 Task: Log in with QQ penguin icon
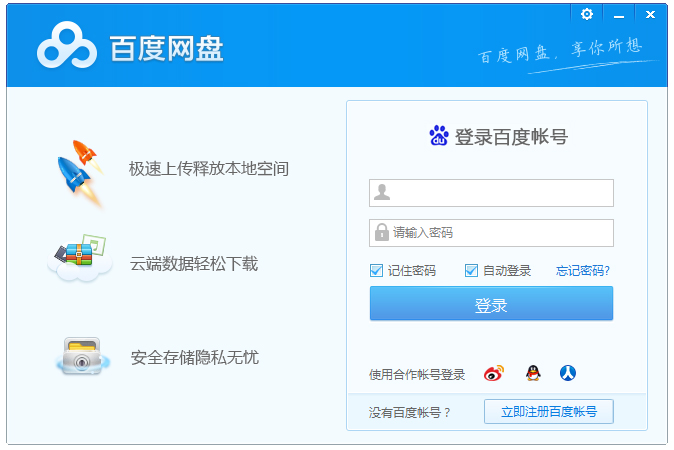click(x=533, y=373)
